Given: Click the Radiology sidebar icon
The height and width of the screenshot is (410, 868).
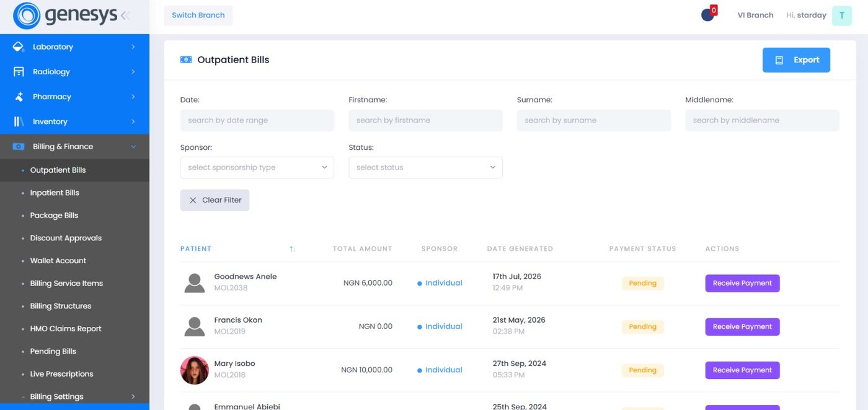Looking at the screenshot, I should [19, 72].
